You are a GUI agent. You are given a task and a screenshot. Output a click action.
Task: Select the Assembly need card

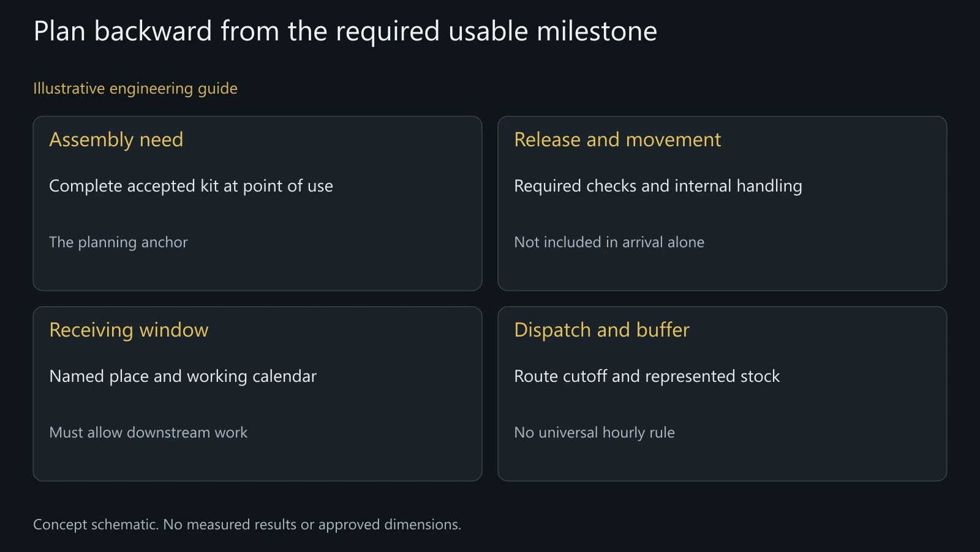[257, 203]
